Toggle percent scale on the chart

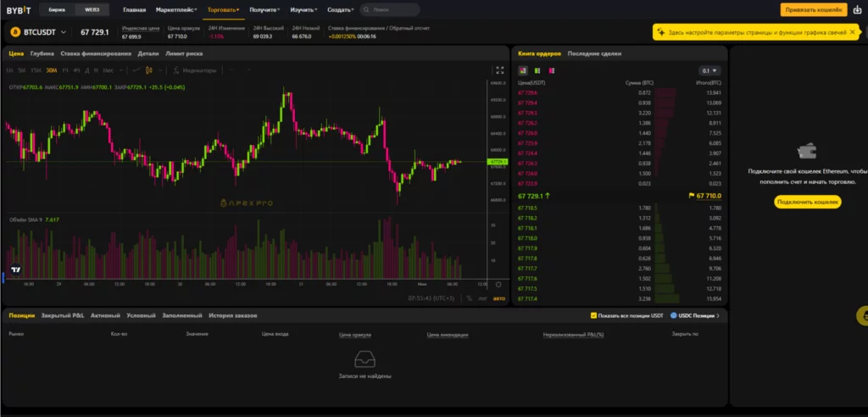tap(469, 298)
